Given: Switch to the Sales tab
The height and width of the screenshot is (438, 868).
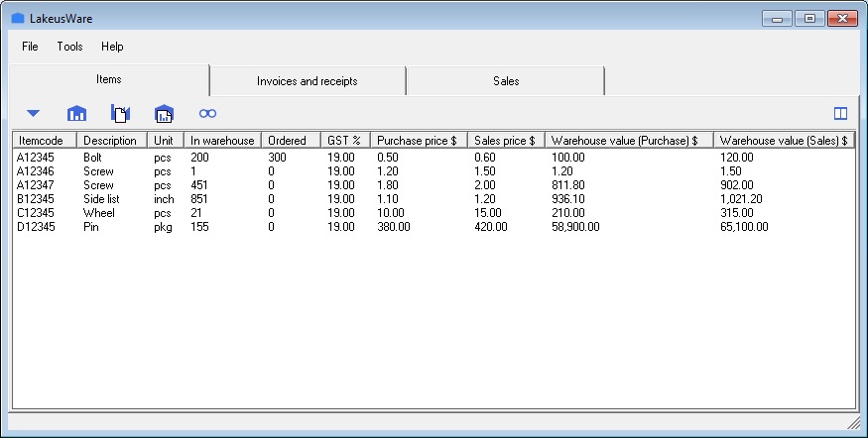Looking at the screenshot, I should coord(505,81).
